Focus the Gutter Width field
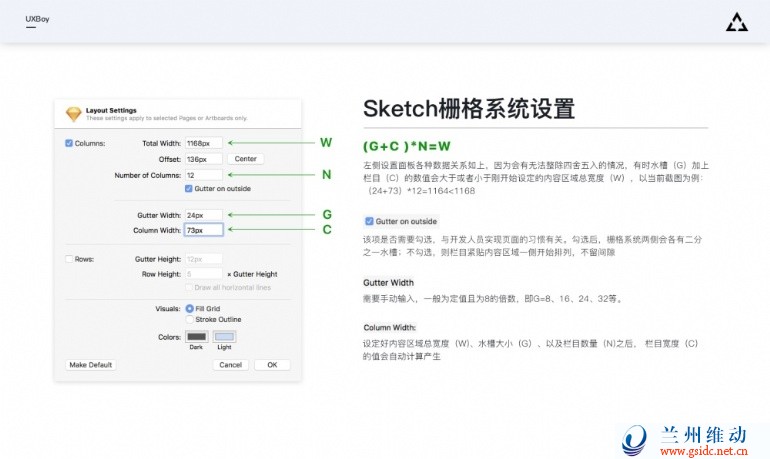Image resolution: width=770 pixels, height=459 pixels. click(204, 214)
